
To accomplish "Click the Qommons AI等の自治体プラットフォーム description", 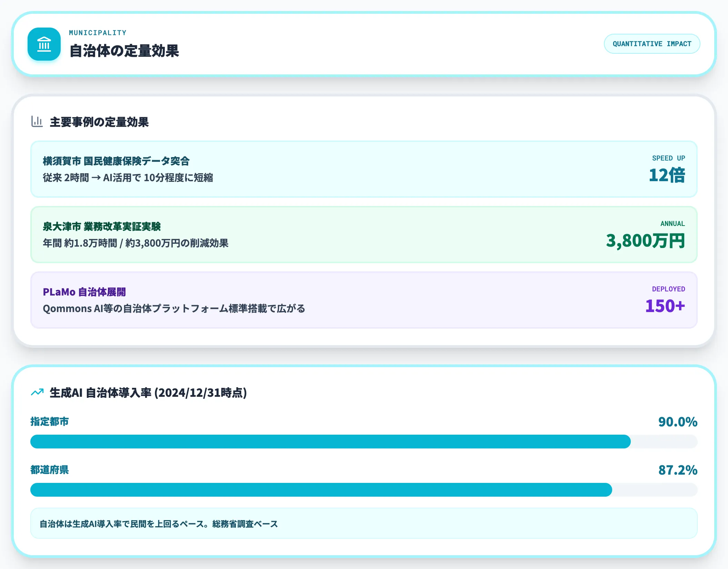I will 174,309.
